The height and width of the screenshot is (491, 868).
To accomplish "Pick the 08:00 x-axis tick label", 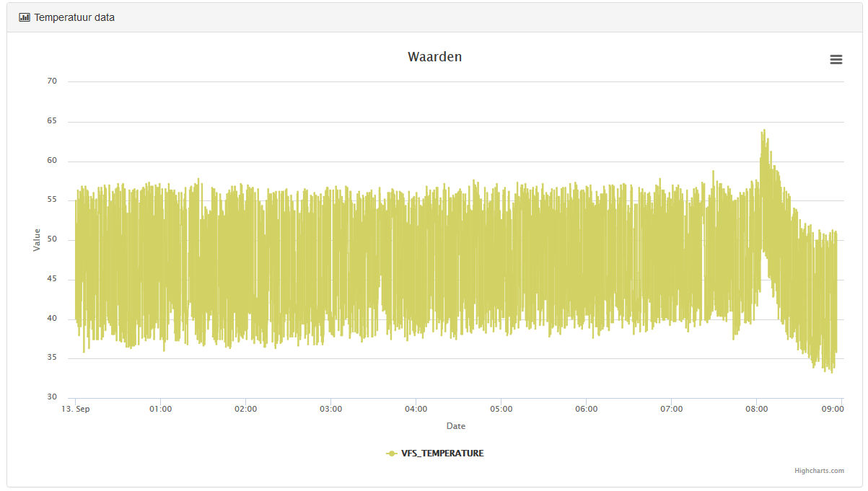I will tap(756, 409).
